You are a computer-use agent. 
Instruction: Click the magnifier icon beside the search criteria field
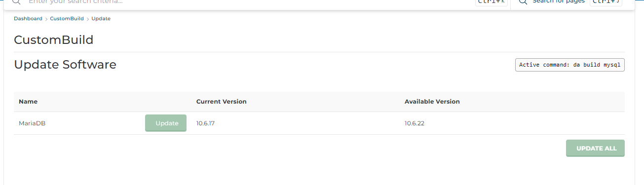tap(16, 2)
